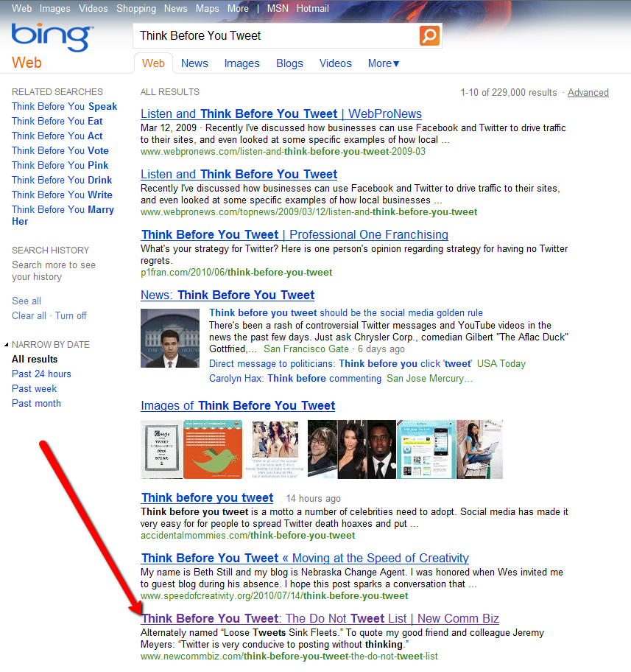Click the teal smartphone app screenshot thumbnail

[426, 449]
